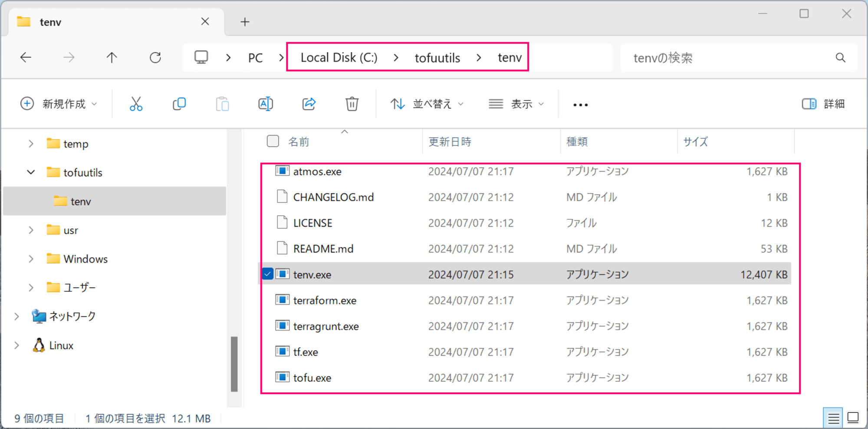Uncheck the tenv.exe row checkbox
This screenshot has width=868, height=429.
tap(268, 274)
